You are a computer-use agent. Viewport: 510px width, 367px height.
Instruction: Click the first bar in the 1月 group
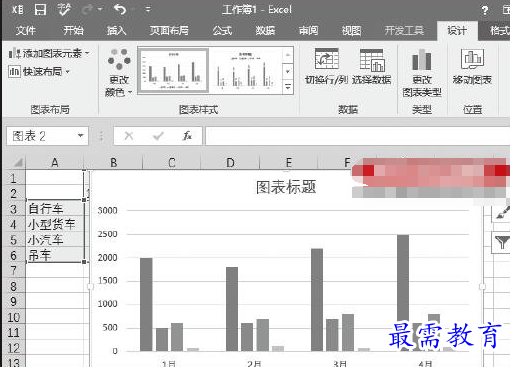146,304
